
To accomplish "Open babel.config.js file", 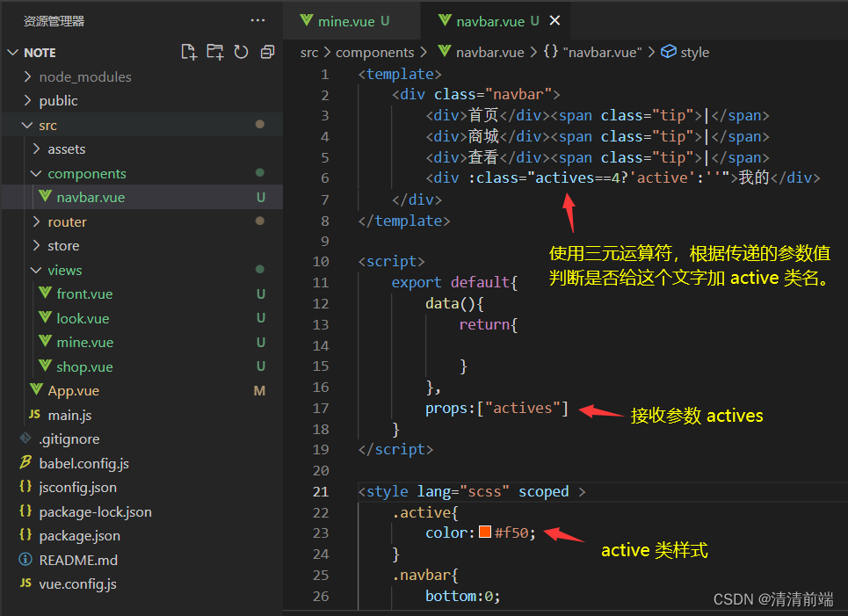I will [141, 463].
